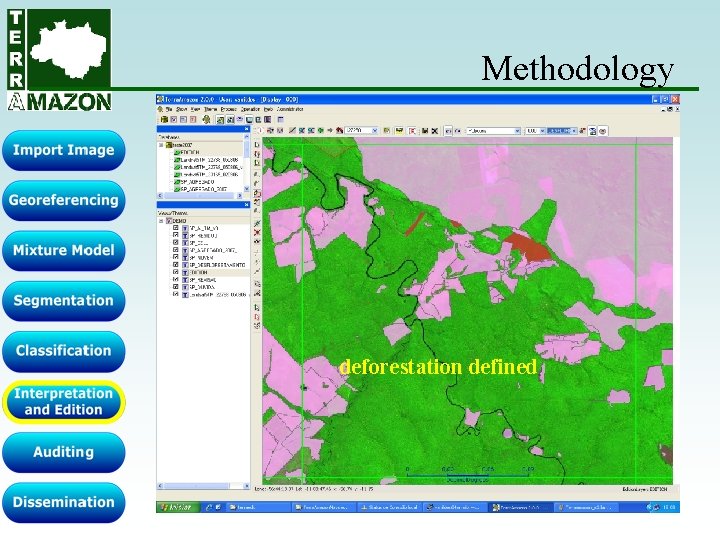Click the yellow-black icon in map toolbar
Image resolution: width=720 pixels, height=540 pixels.
(x=399, y=131)
